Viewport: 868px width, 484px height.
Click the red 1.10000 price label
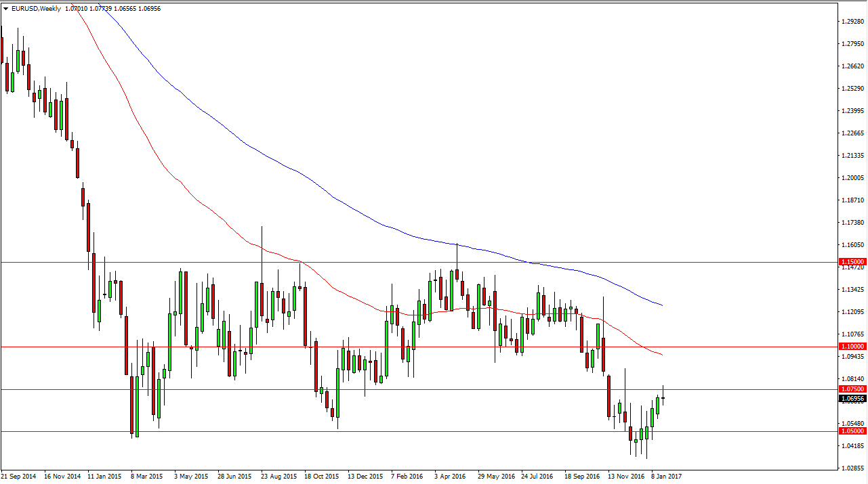pyautogui.click(x=852, y=346)
